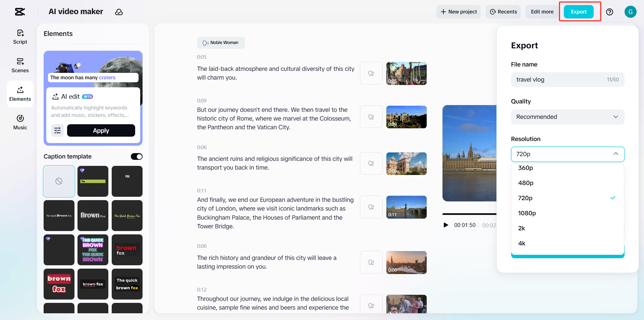Click the CapCut logo icon
644x320 pixels.
tap(20, 12)
